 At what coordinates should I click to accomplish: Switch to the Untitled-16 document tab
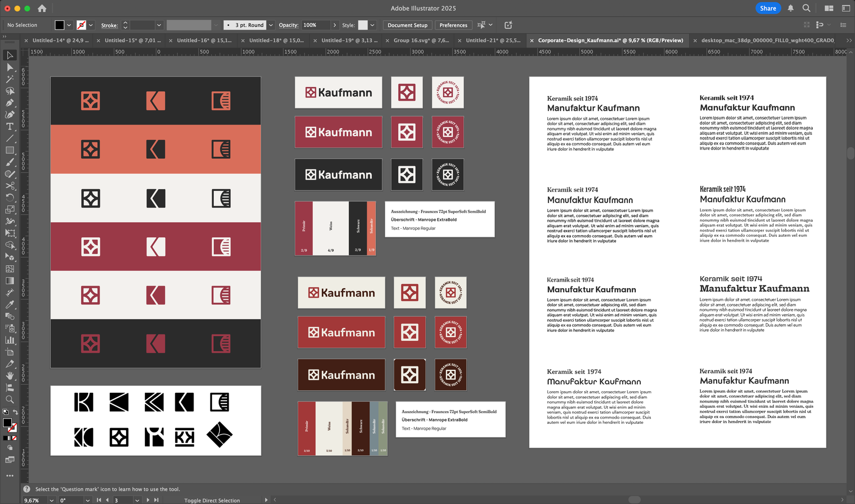click(x=204, y=40)
